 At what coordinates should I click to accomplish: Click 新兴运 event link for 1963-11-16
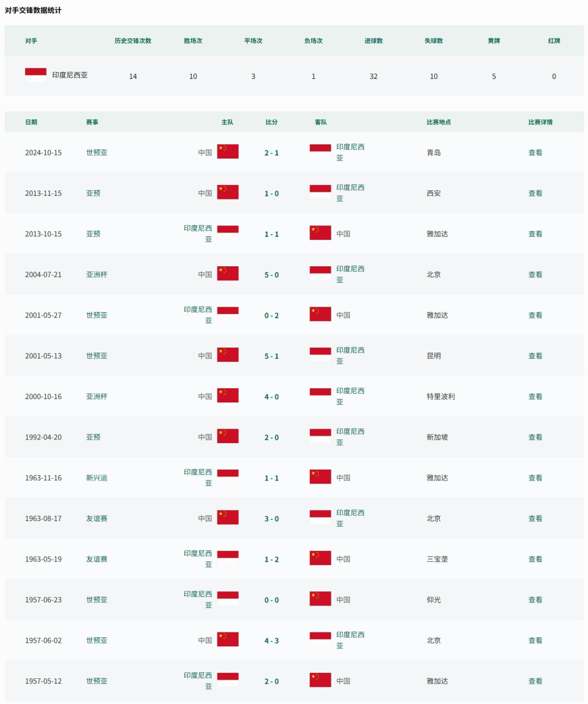point(97,477)
